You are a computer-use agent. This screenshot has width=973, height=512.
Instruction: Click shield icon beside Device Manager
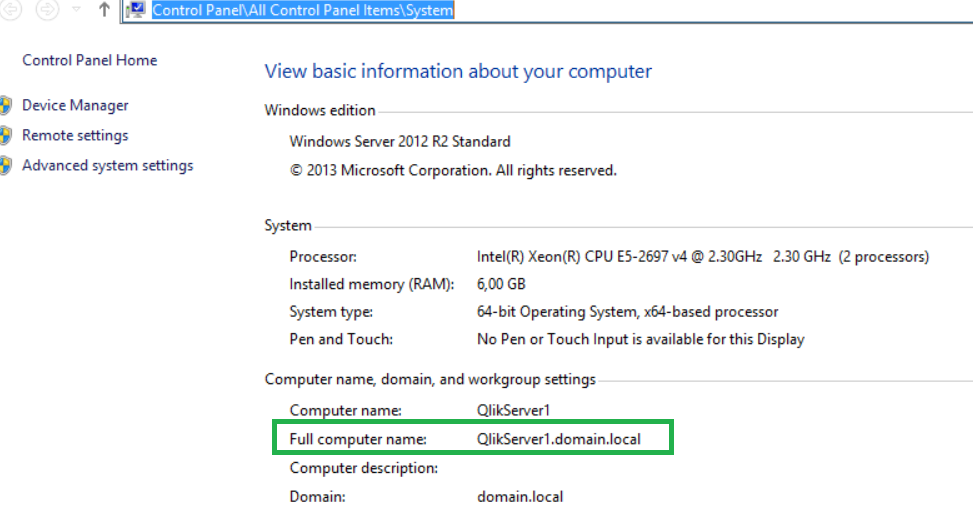coord(6,106)
